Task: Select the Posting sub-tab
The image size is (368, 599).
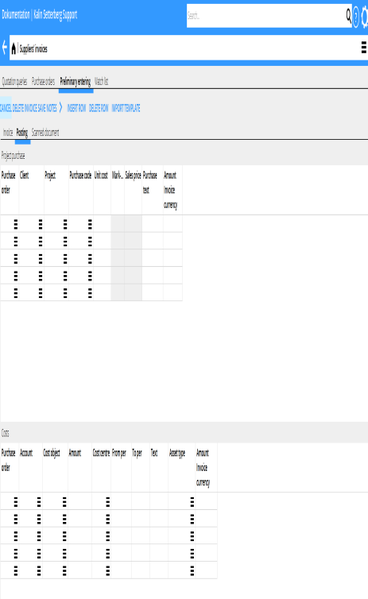Action: coord(22,133)
